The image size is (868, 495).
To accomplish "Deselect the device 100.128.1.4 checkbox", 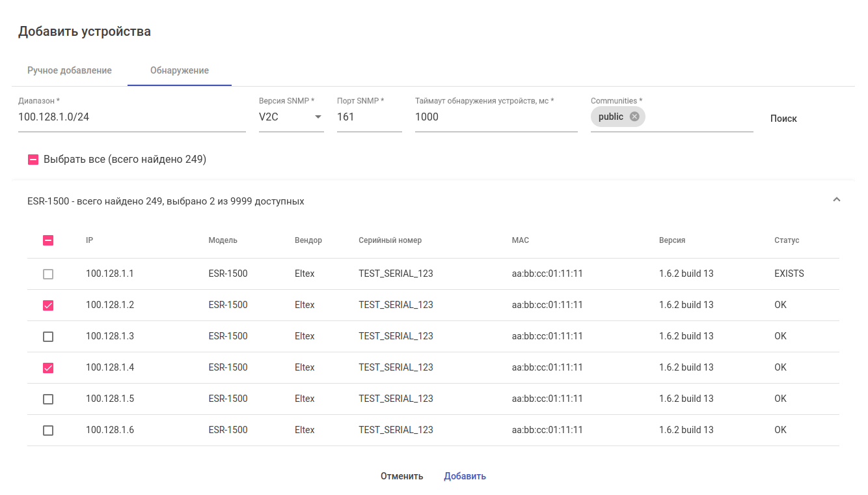I will [48, 368].
